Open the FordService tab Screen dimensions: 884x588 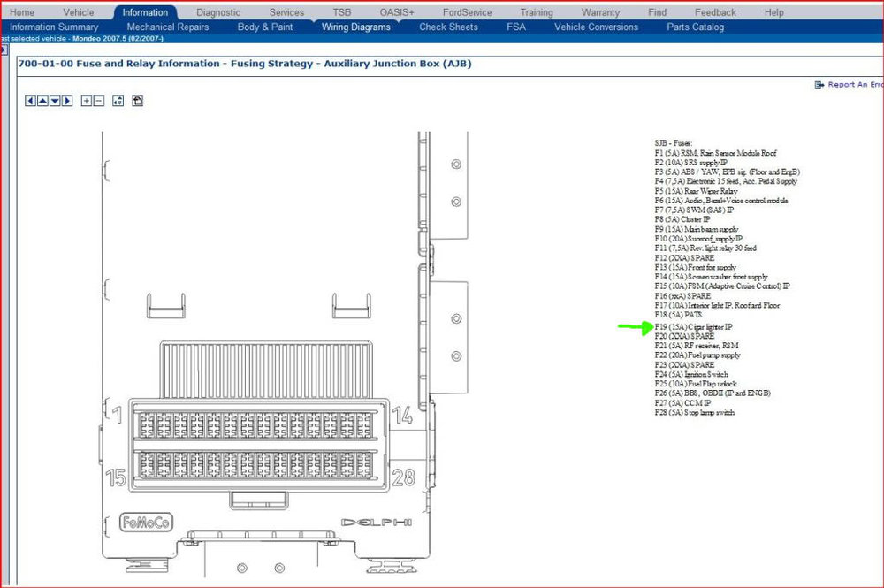pos(467,12)
